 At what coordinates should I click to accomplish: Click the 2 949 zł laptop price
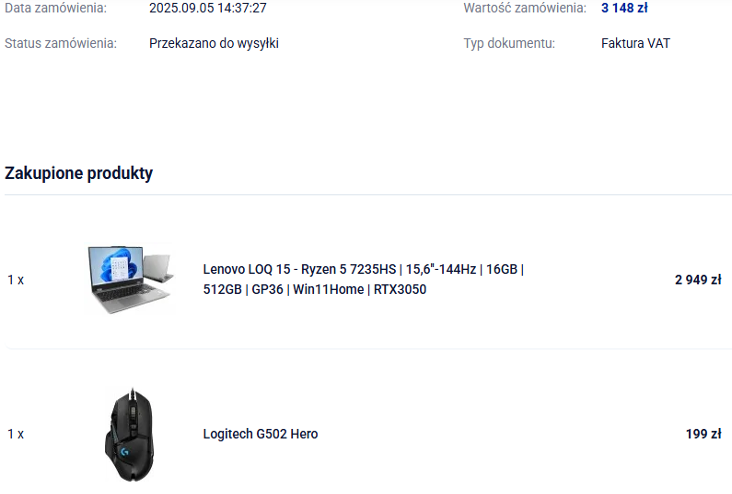coord(698,280)
